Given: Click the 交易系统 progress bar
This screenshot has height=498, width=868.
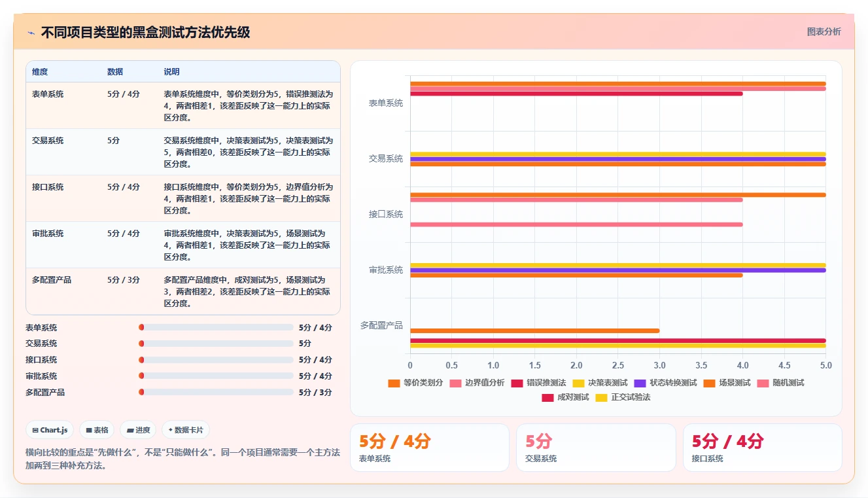Looking at the screenshot, I should 216,343.
